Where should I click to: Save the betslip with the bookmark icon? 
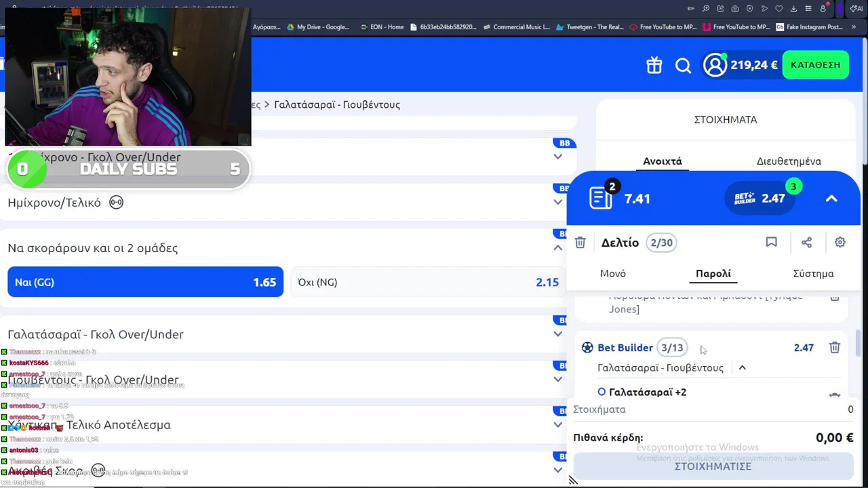771,242
